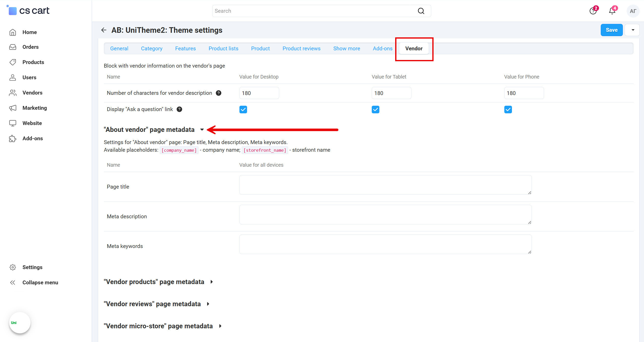Edit Phone vendor description character count

tap(524, 93)
